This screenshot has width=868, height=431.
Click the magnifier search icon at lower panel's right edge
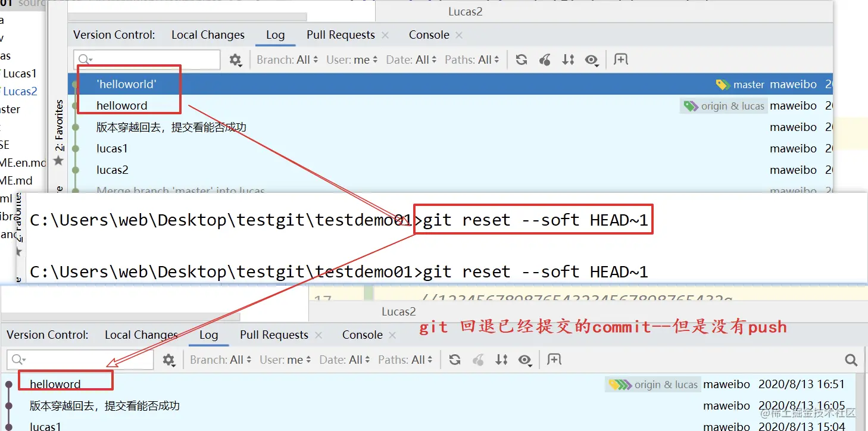click(x=851, y=360)
